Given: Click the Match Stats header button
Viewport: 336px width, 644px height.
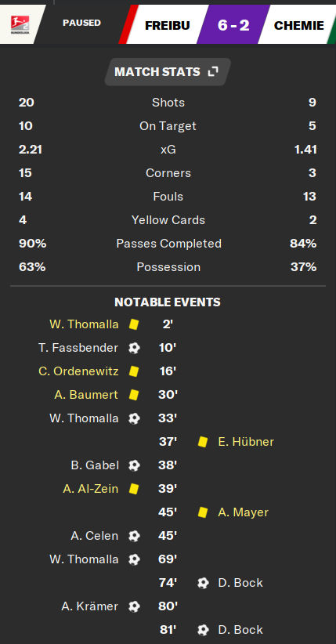Looking at the screenshot, I should (x=168, y=72).
